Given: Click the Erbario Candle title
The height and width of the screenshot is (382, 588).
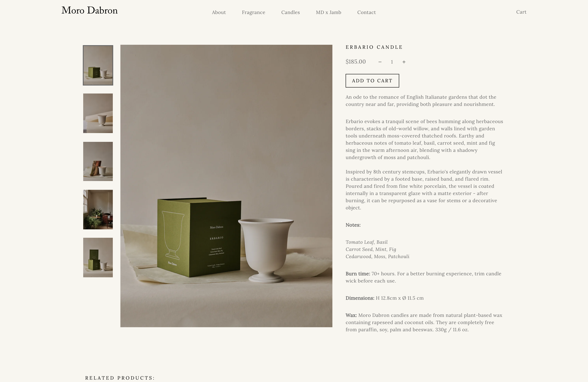Looking at the screenshot, I should [x=374, y=47].
